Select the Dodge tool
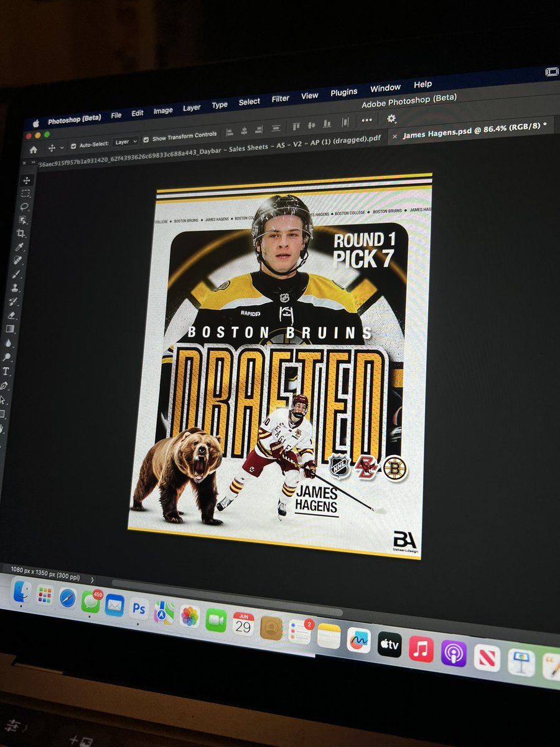The width and height of the screenshot is (560, 747). (x=7, y=357)
